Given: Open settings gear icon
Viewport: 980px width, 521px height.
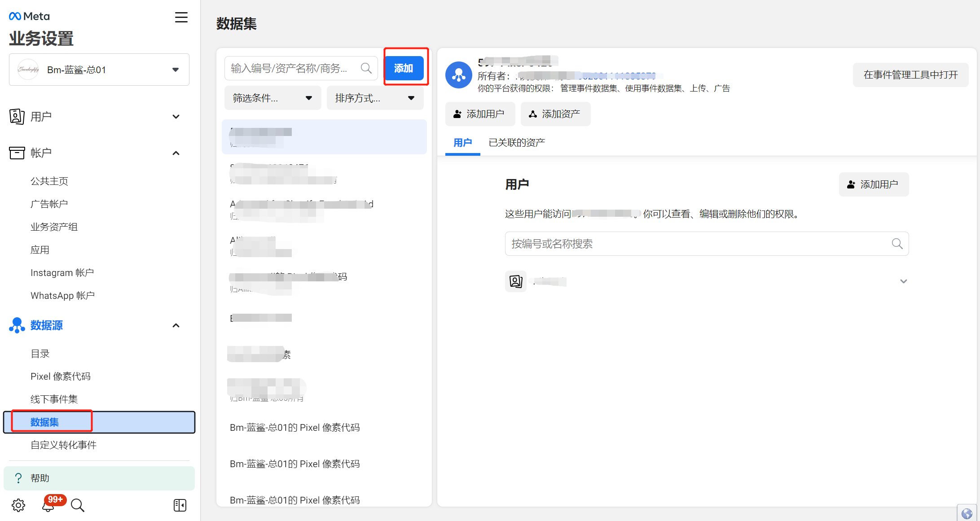Looking at the screenshot, I should coord(18,505).
